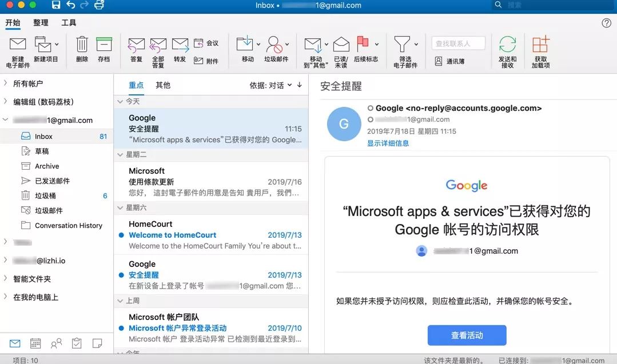Select the 重点 focused inbox tab

[136, 85]
